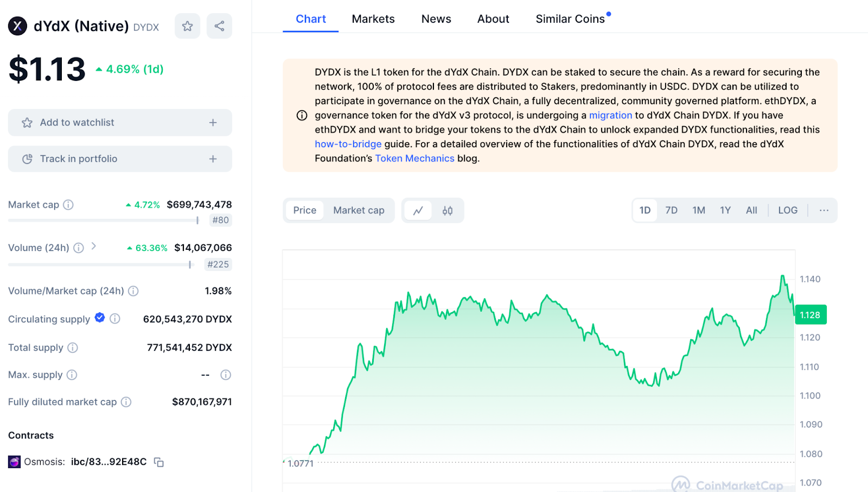Click info icon beside Volume/Market cap (24h)
The width and height of the screenshot is (868, 492).
(133, 291)
